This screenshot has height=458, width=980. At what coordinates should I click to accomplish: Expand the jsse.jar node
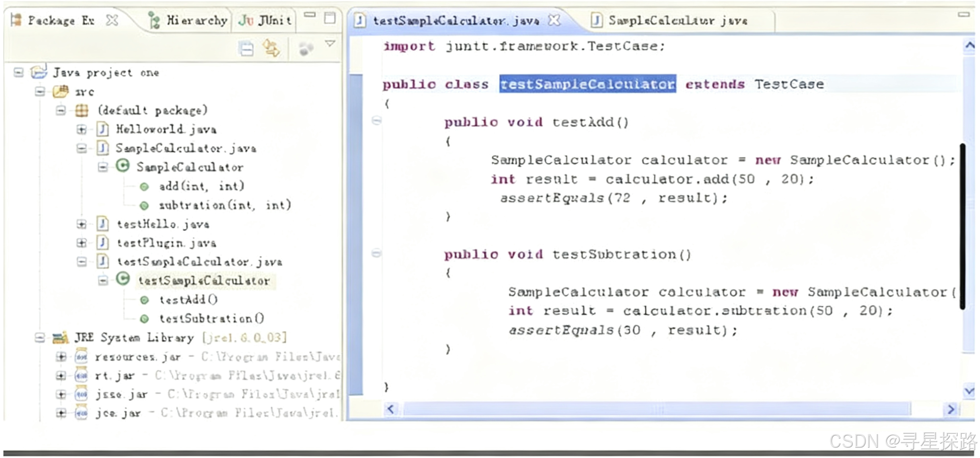coord(61,394)
